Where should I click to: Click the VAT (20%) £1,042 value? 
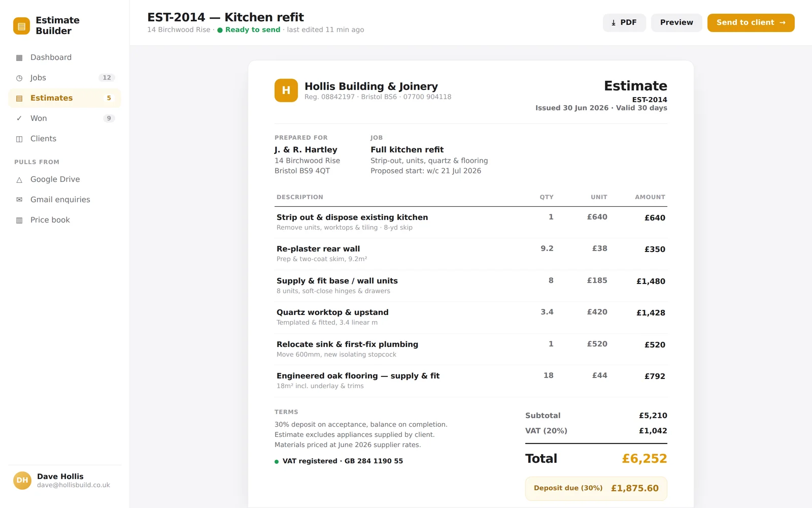click(653, 431)
